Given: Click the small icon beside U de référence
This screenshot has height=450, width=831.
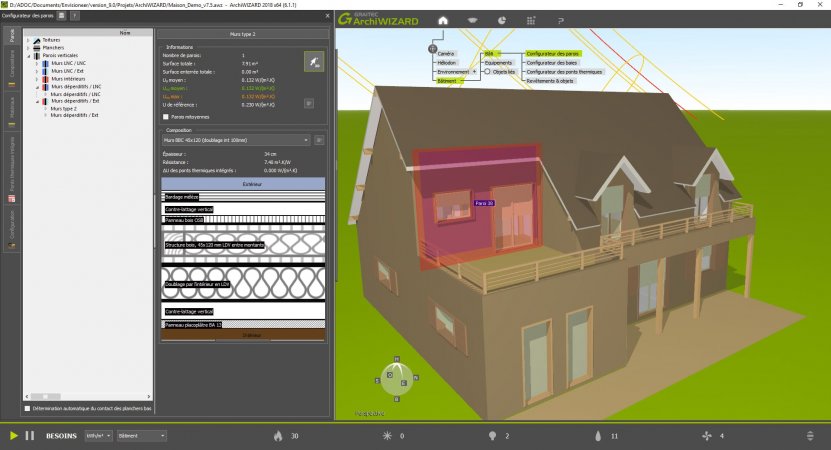Looking at the screenshot, I should point(309,103).
